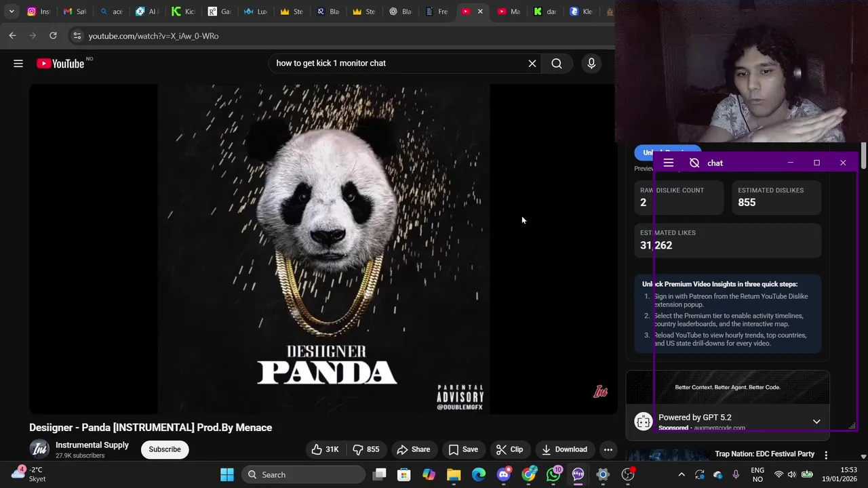Submit search with the magnifier button
The height and width of the screenshot is (488, 868).
pos(557,63)
